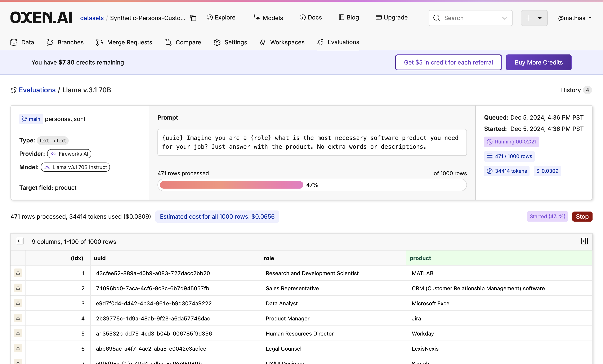
Task: Click the Search input field
Action: point(465,18)
